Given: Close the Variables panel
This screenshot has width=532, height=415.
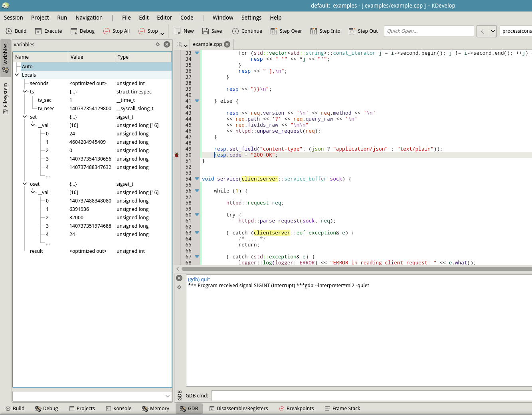Looking at the screenshot, I should [167, 44].
